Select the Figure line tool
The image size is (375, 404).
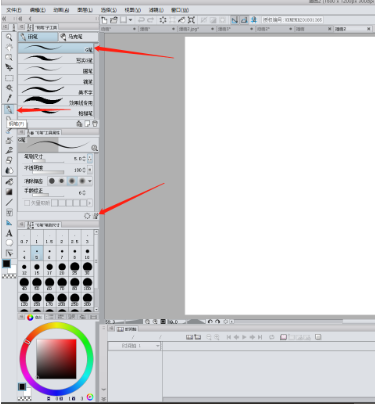(x=9, y=202)
